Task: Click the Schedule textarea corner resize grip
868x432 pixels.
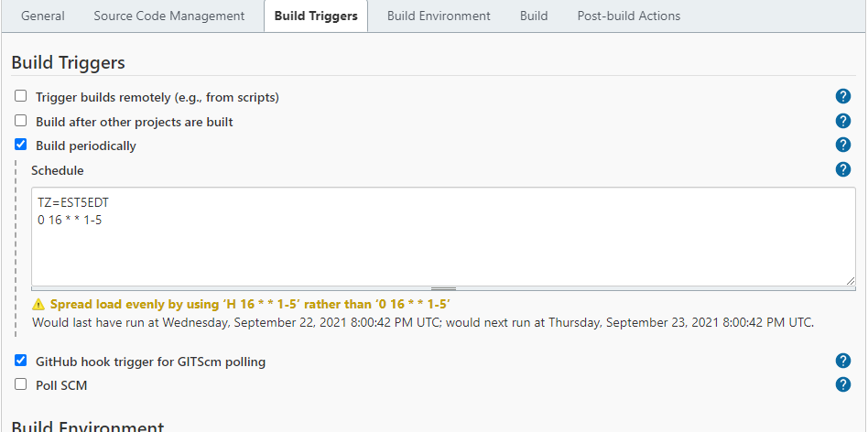Action: pos(851,281)
